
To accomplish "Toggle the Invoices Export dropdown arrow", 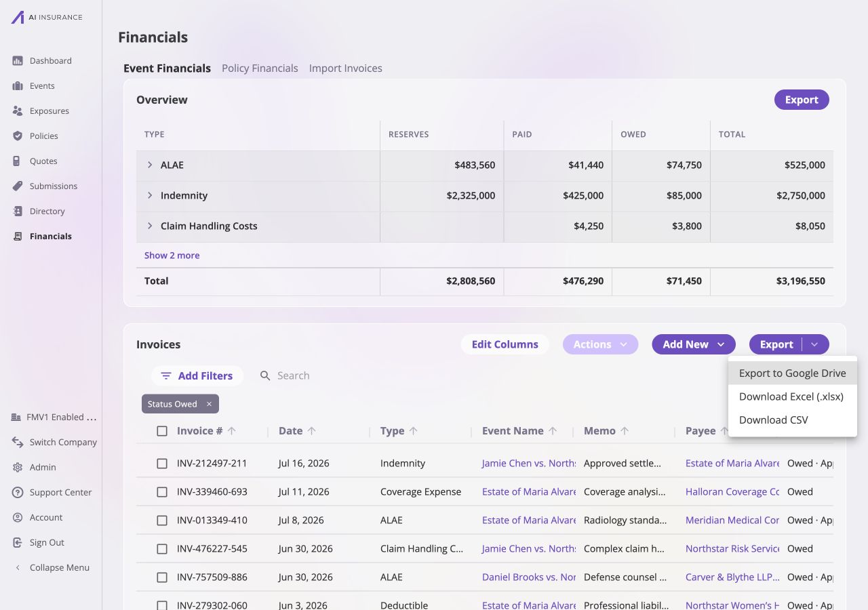I will [x=815, y=344].
